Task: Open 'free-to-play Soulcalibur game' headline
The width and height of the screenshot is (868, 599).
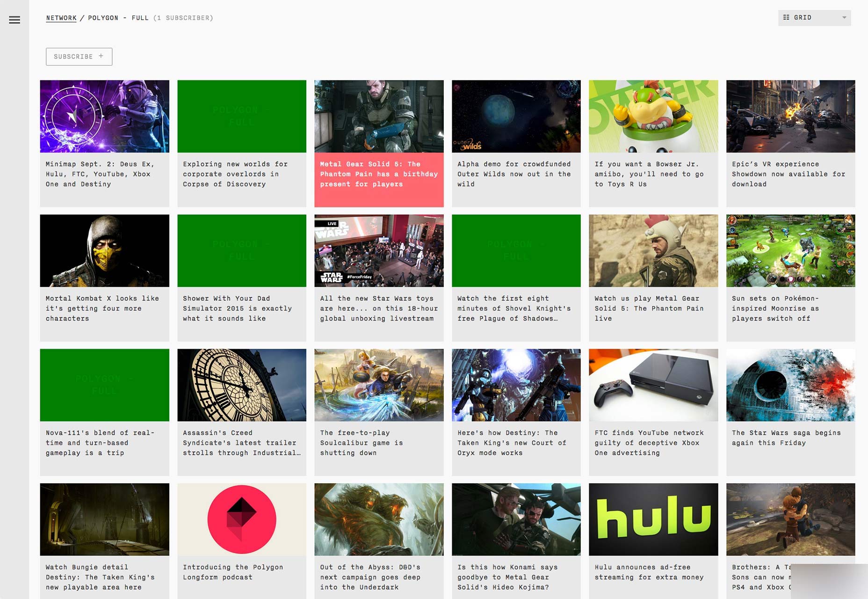Action: click(x=362, y=443)
